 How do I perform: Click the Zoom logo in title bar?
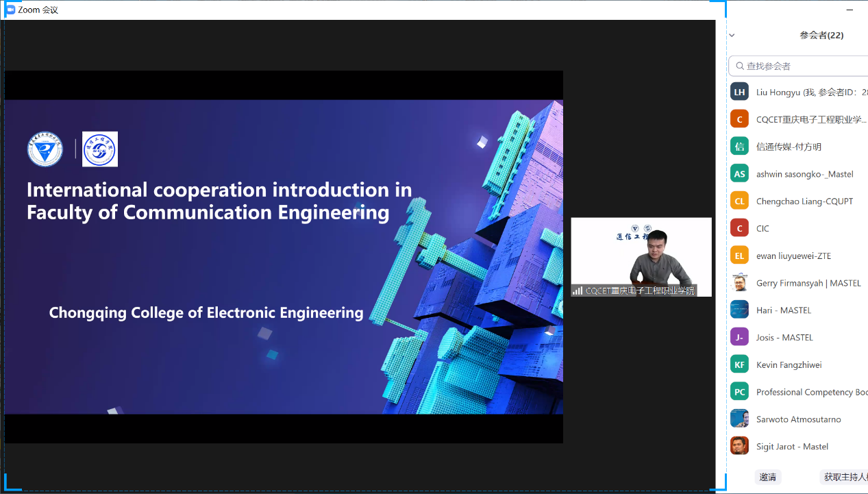10,10
